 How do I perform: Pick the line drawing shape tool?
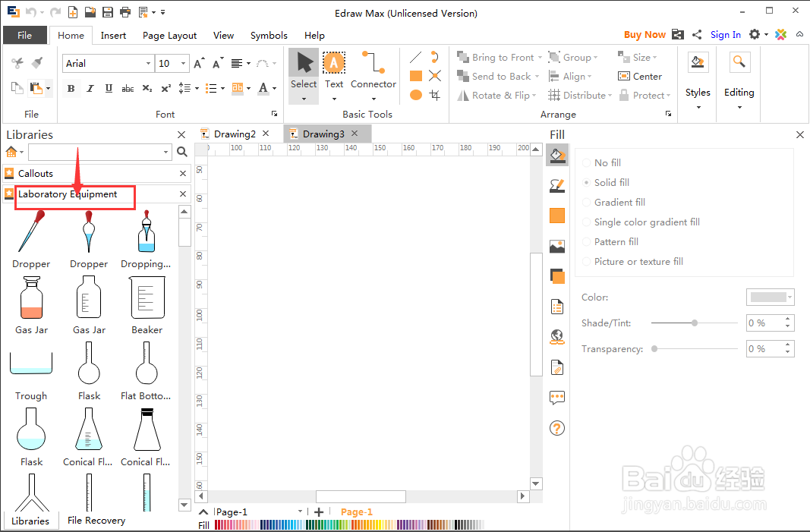click(x=415, y=57)
